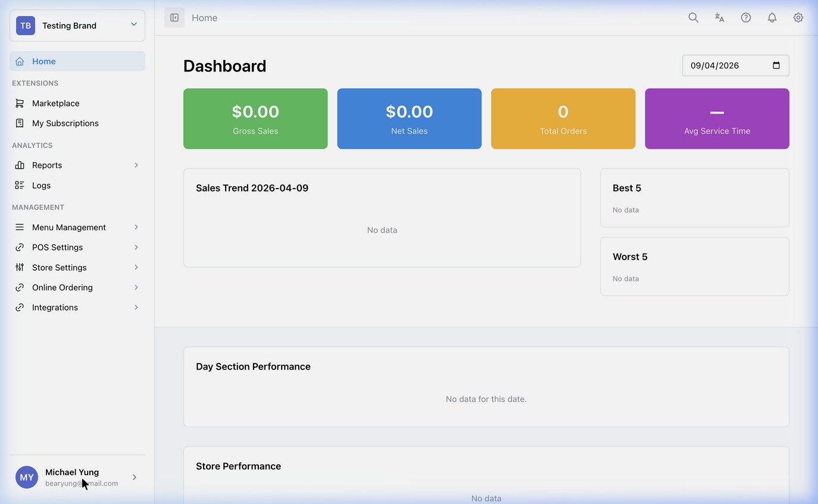Open the My Subscriptions page
The image size is (818, 504).
(x=65, y=123)
